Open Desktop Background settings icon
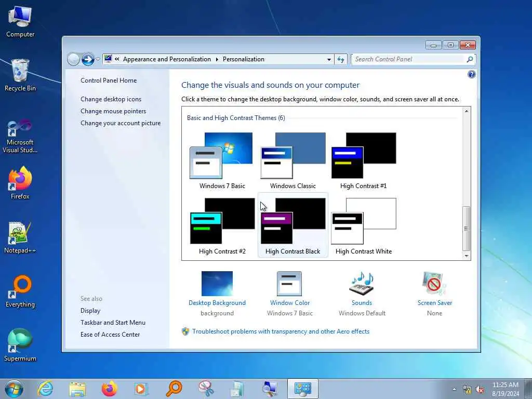 point(217,284)
